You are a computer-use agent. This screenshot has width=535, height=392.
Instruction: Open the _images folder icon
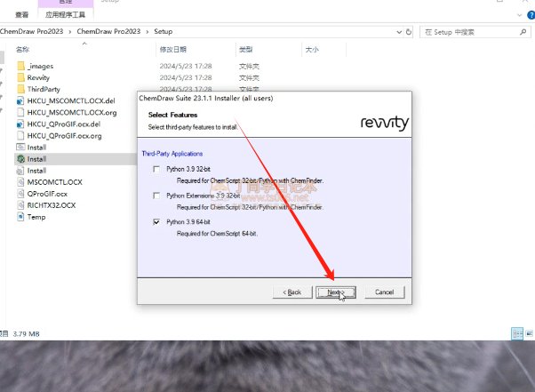pyautogui.click(x=20, y=66)
